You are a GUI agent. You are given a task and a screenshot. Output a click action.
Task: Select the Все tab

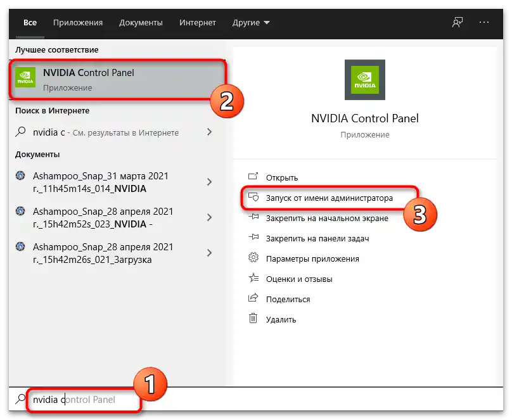(30, 23)
